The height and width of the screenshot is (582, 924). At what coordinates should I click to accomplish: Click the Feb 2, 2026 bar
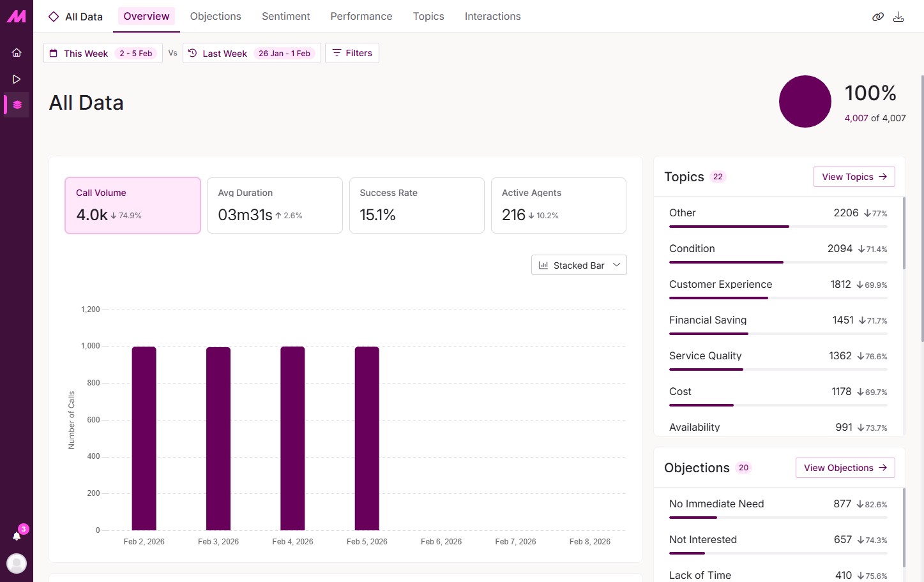[x=144, y=438]
